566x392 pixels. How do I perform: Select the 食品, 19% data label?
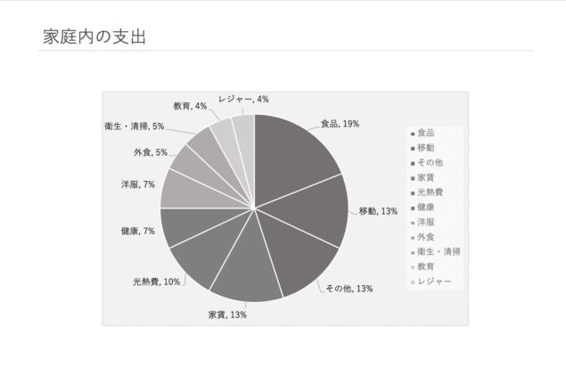(x=340, y=124)
